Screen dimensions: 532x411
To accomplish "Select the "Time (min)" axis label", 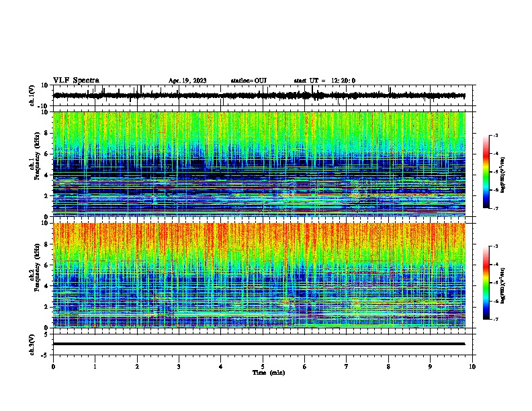I will click(x=269, y=373).
